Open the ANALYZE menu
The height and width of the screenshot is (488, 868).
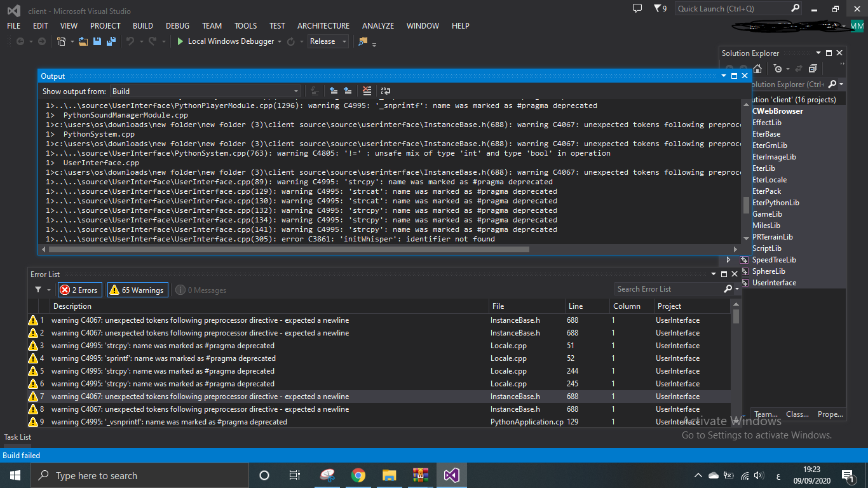pyautogui.click(x=378, y=26)
